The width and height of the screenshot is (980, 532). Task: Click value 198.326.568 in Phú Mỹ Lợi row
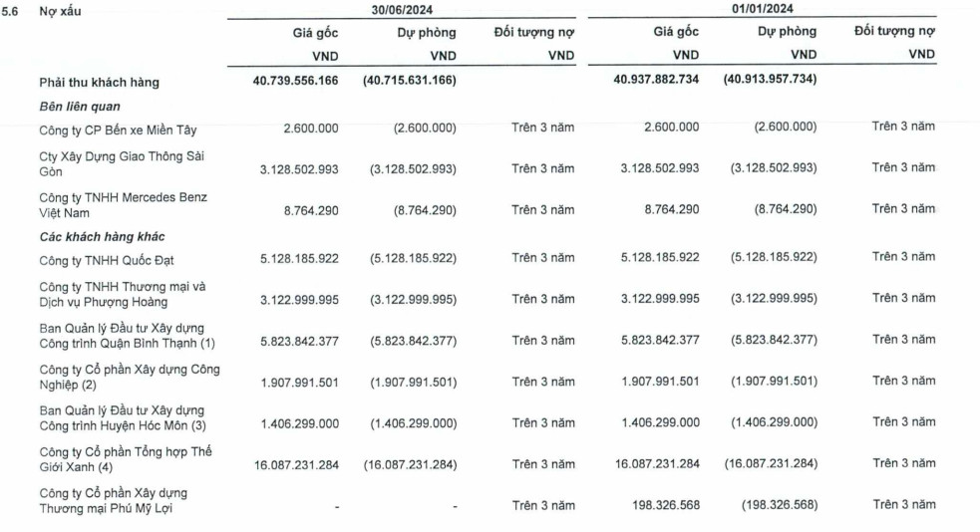click(666, 505)
